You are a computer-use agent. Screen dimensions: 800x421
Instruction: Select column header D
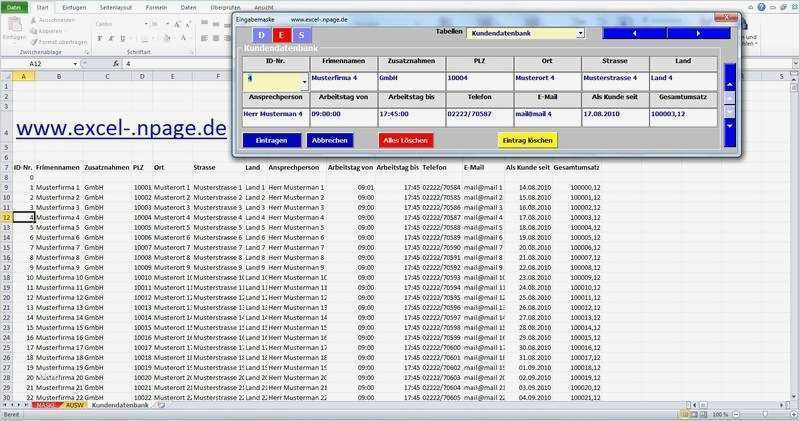pos(142,77)
